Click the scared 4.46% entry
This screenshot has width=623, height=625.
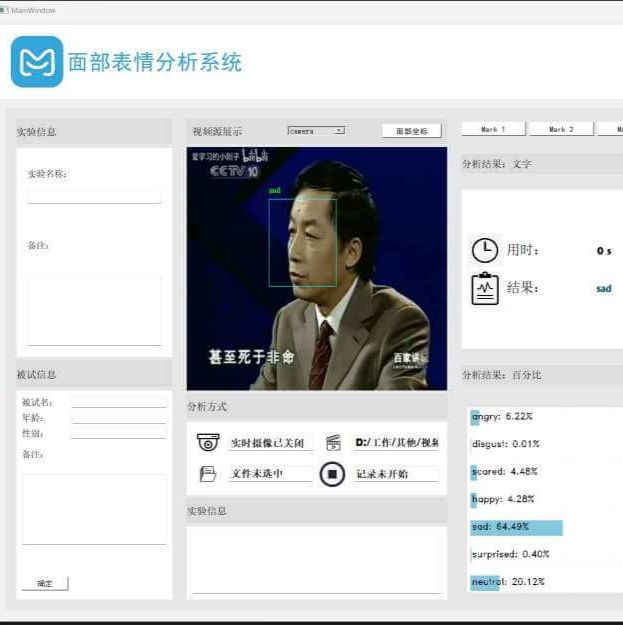(x=504, y=472)
